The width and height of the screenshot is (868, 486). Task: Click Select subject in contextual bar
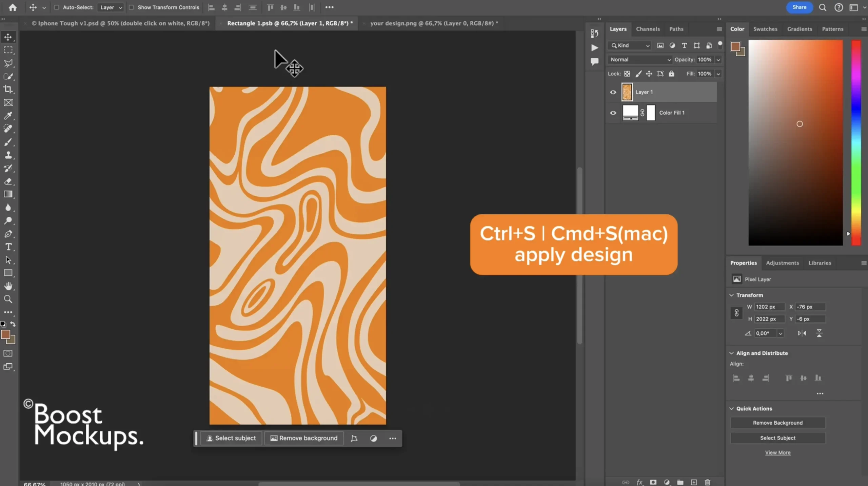[x=231, y=438]
